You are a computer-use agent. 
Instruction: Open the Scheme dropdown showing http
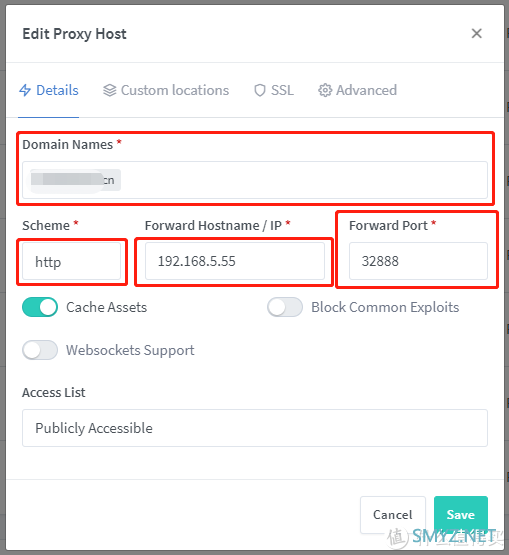[x=72, y=261]
